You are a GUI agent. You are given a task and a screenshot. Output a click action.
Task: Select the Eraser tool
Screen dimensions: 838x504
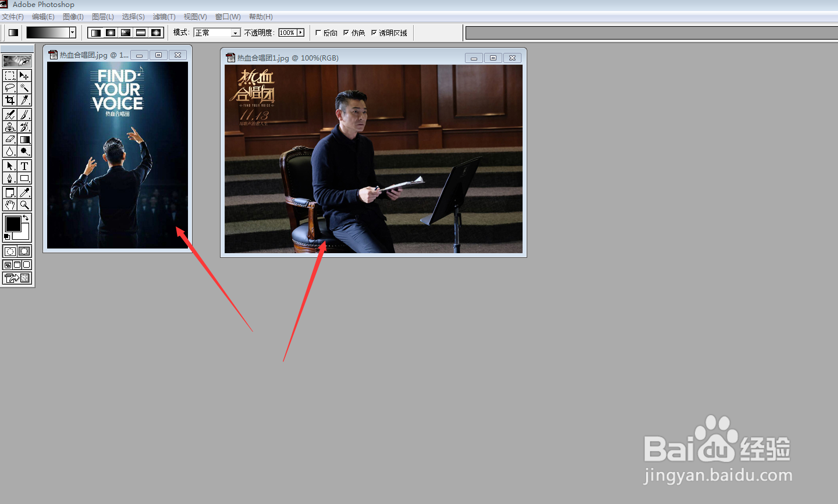[10, 139]
